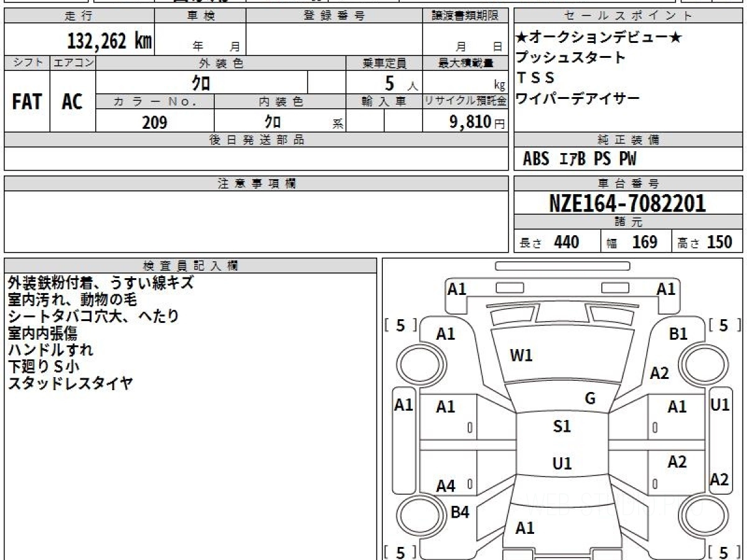747x560 pixels.
Task: Click the 内装色 header cell
Action: pos(280,101)
